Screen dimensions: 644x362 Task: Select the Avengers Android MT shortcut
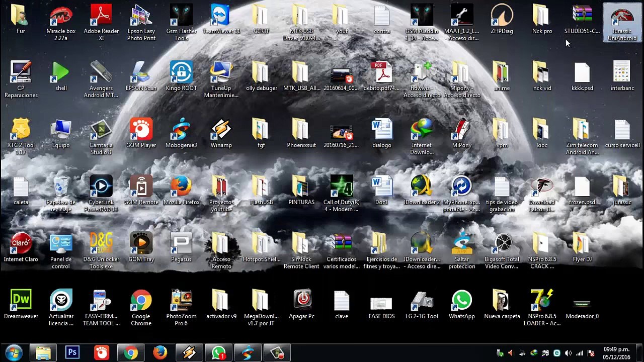tap(101, 79)
